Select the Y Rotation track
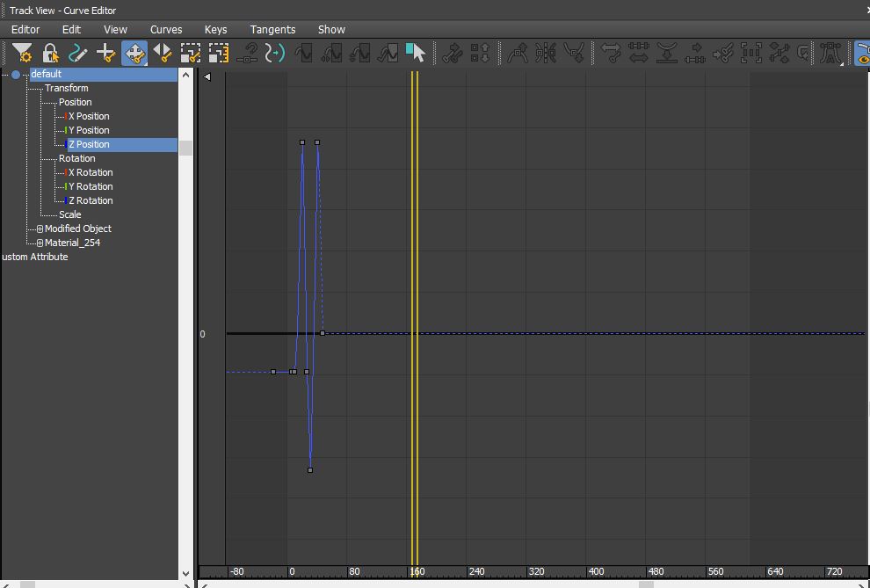870x588 pixels. pyautogui.click(x=91, y=186)
